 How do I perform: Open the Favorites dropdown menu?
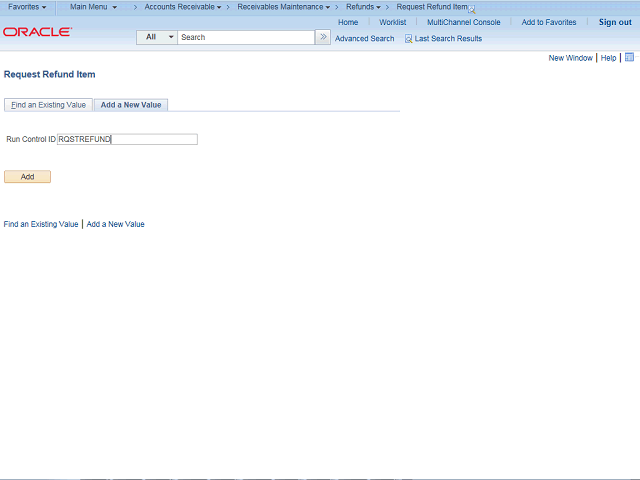(x=27, y=7)
